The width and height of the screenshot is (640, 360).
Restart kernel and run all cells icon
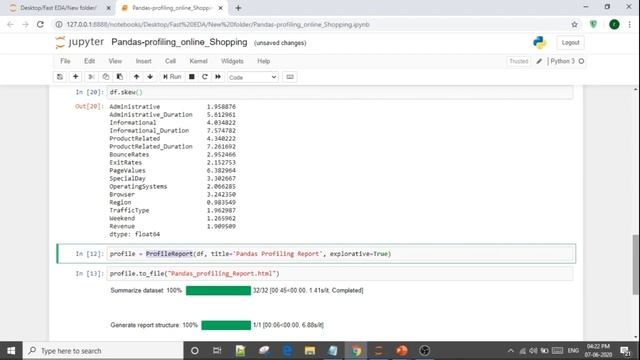point(218,77)
